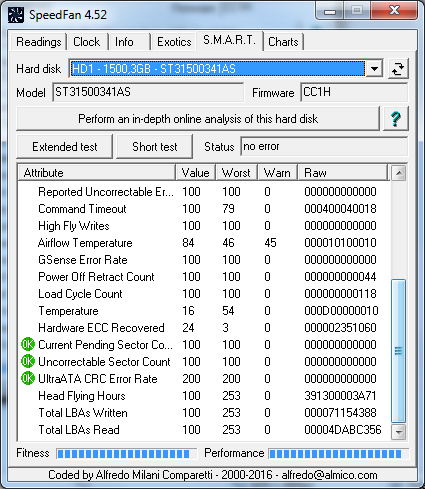Select the Command Timeout row
The height and width of the screenshot is (489, 425).
pos(204,209)
